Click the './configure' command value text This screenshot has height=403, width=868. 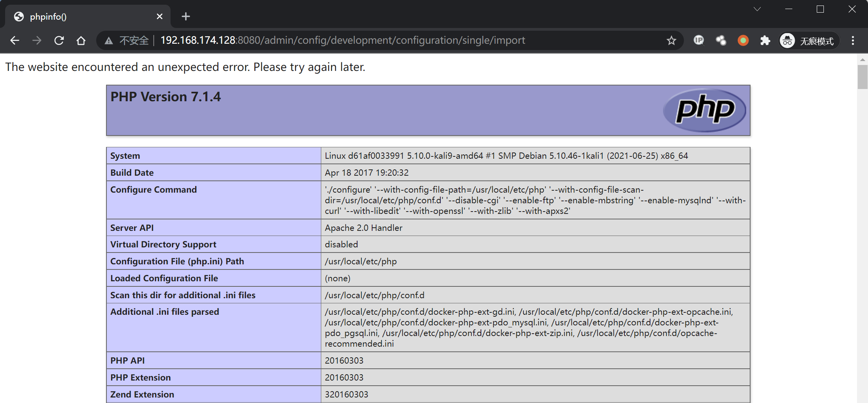point(535,200)
